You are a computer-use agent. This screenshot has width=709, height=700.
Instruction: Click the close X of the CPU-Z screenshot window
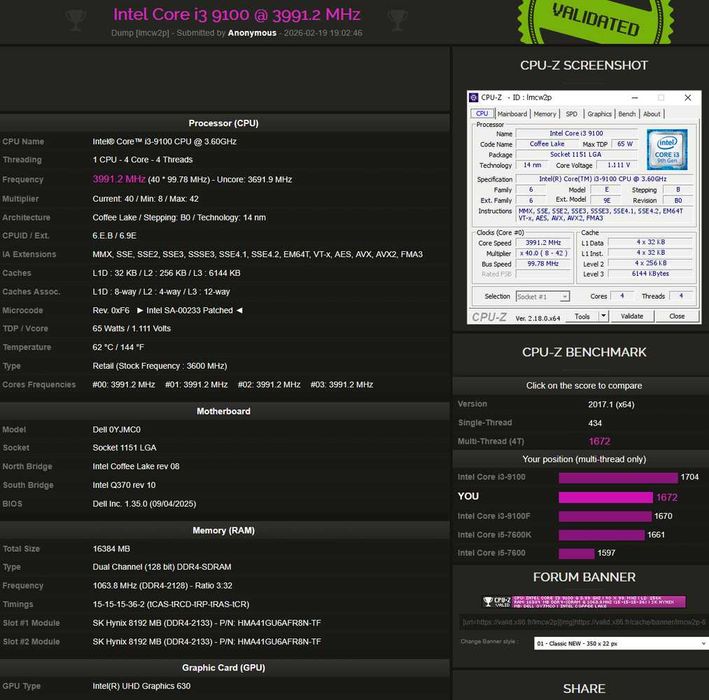pos(688,97)
